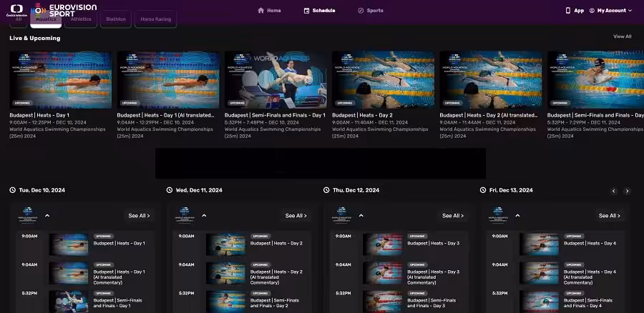Select the Aquatics filter tab
644x313 pixels.
point(46,19)
